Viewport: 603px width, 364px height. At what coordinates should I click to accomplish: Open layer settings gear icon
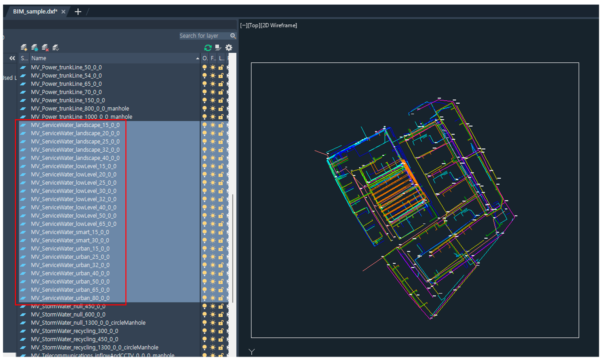(x=229, y=47)
